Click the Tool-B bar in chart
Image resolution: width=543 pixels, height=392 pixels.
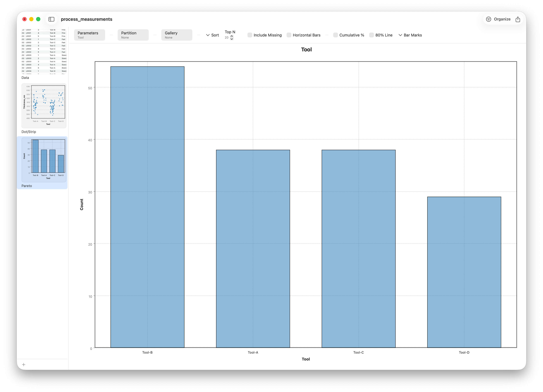click(147, 207)
